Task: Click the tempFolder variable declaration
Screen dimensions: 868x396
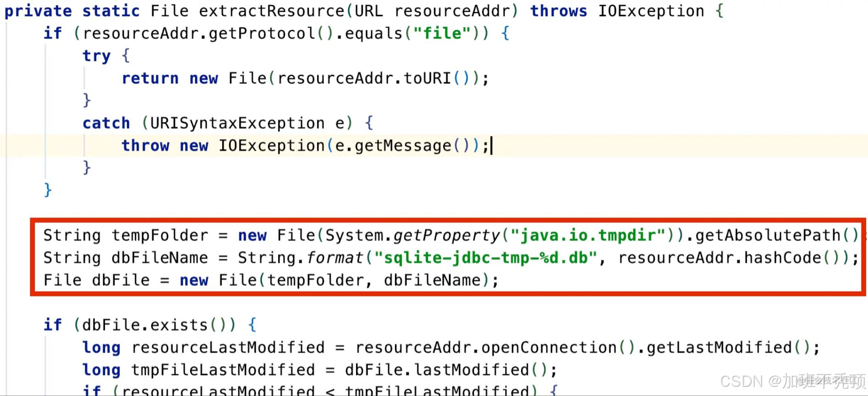Action: pos(159,235)
